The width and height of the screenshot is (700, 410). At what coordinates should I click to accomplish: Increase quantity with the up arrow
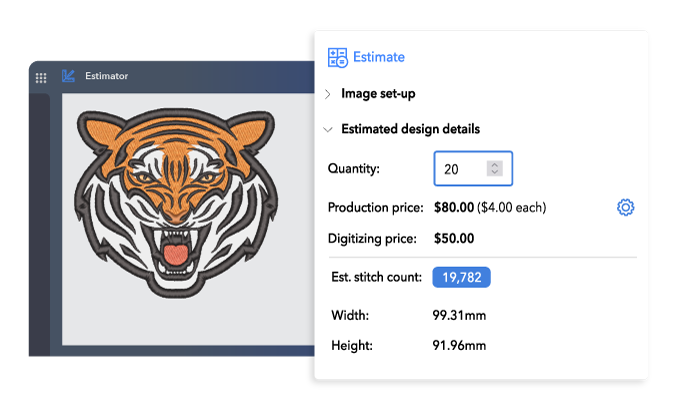pos(494,164)
